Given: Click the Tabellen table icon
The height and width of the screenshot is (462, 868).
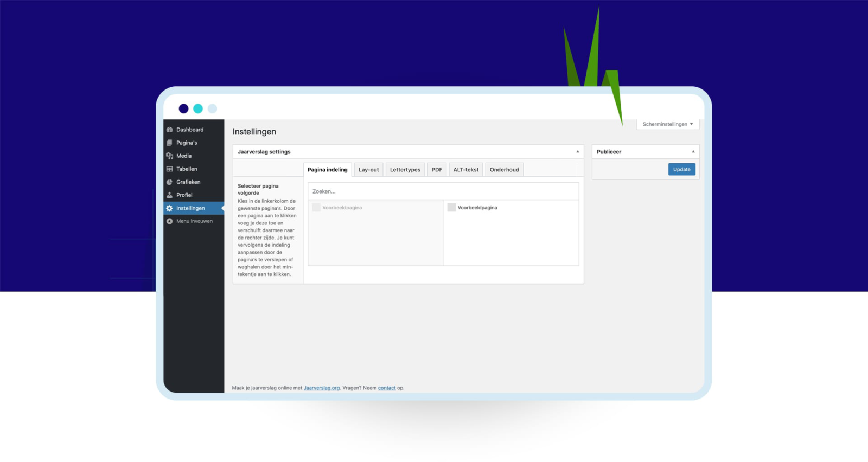Looking at the screenshot, I should point(170,169).
